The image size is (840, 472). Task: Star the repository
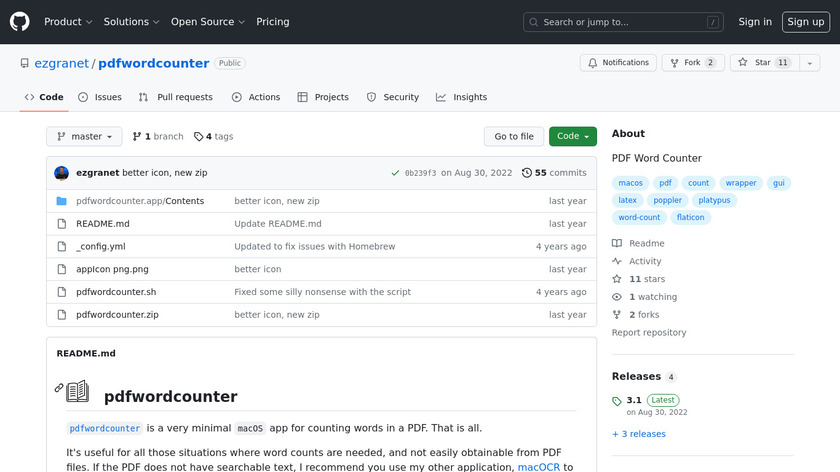tap(755, 63)
